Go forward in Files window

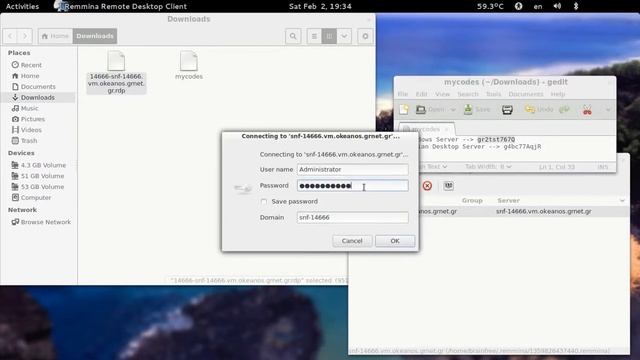tap(25, 36)
